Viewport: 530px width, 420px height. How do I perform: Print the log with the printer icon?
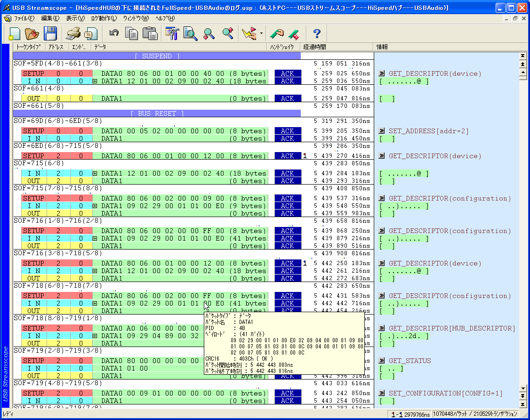[72, 33]
